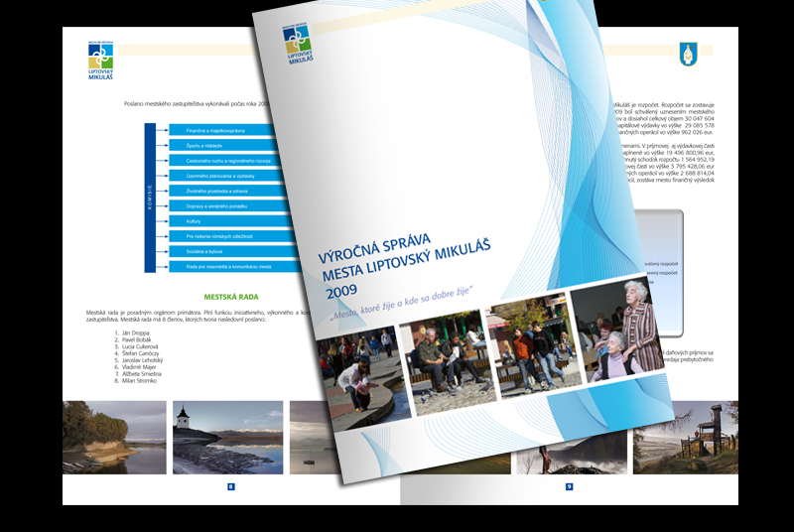Click the name 'Milan Stromko' in list
Viewport: 794px width, 532px height.
click(x=139, y=381)
